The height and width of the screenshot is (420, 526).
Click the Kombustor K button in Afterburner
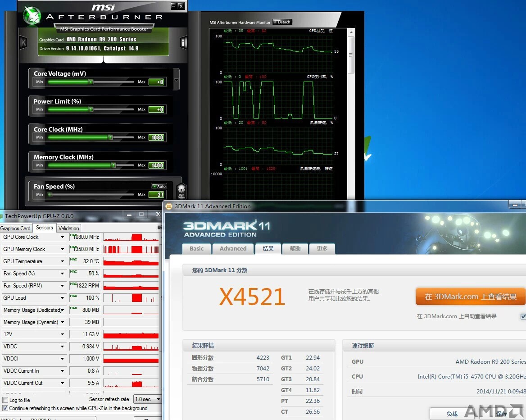pos(23,43)
